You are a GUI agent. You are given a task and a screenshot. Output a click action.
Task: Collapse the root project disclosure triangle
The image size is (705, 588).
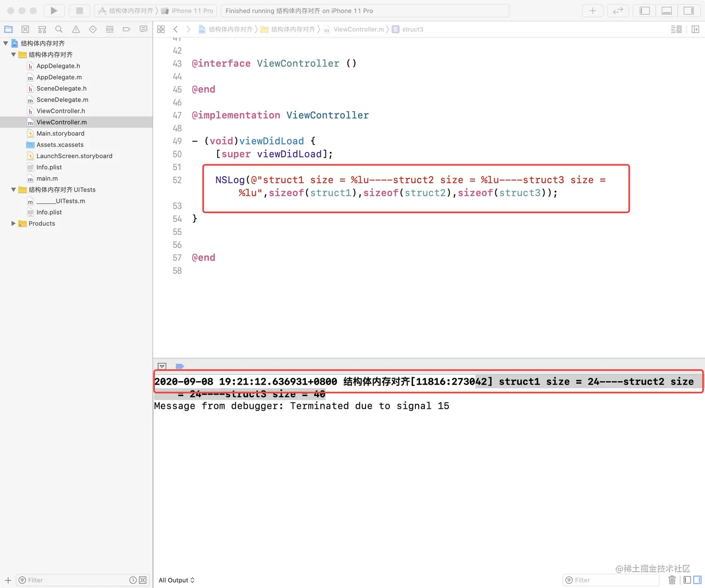click(x=6, y=43)
